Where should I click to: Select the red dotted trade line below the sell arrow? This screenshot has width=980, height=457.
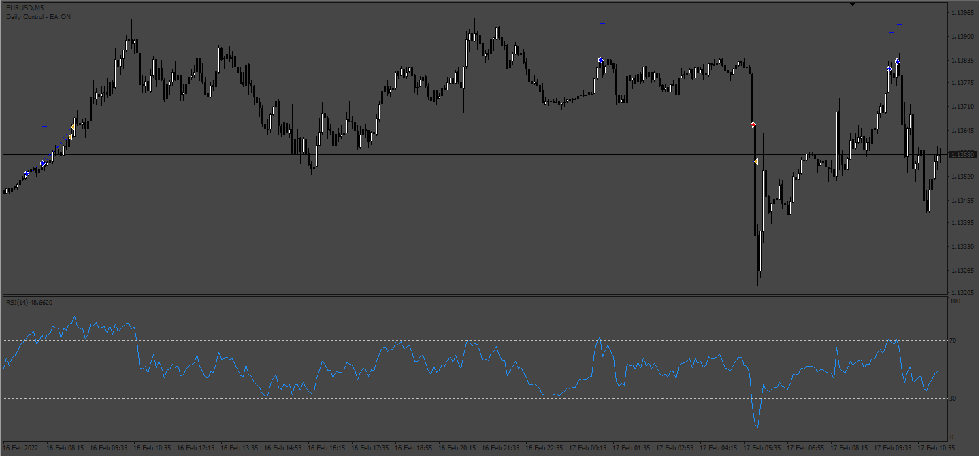(755, 143)
